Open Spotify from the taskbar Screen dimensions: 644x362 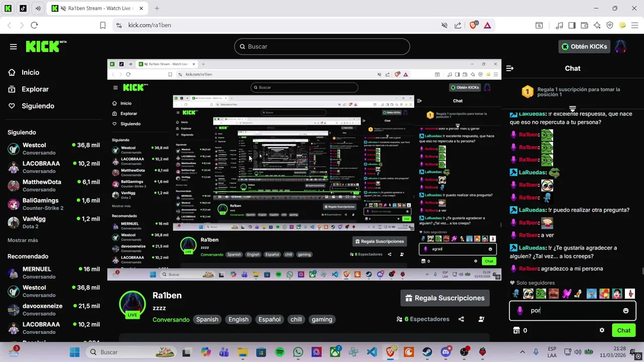[x=280, y=352]
